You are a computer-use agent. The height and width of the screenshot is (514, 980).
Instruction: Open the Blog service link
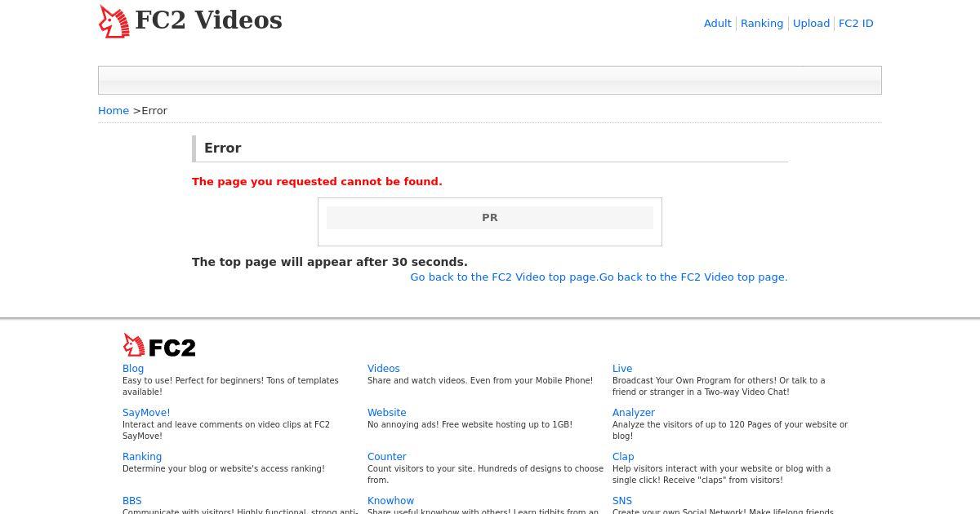(133, 369)
